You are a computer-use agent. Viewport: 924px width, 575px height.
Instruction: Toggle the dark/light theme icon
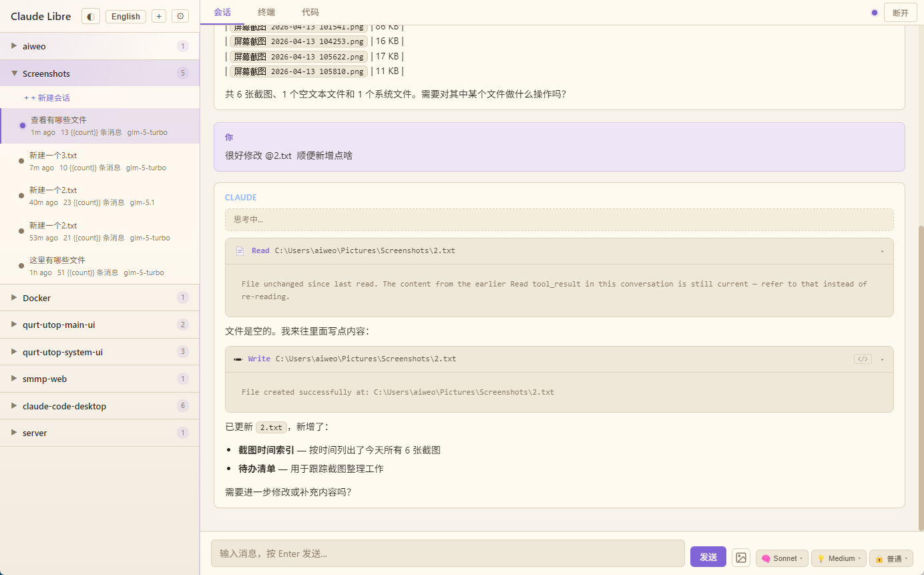tap(91, 16)
